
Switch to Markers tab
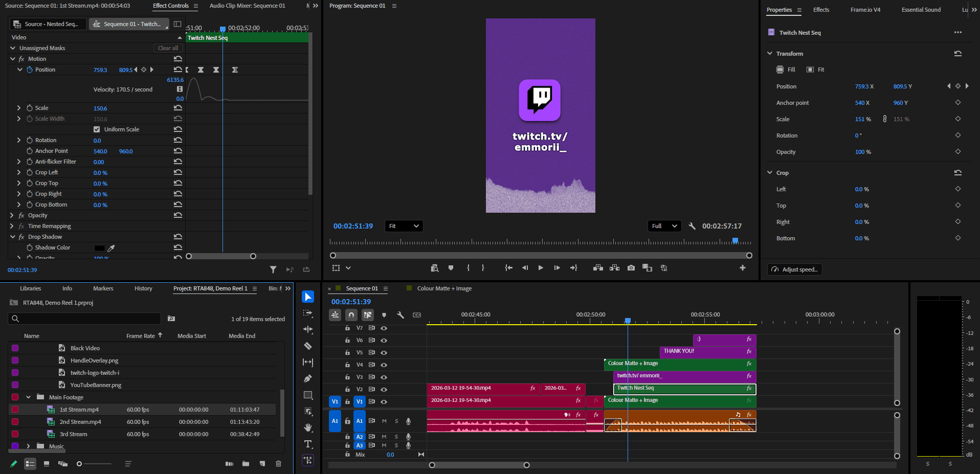(x=103, y=288)
